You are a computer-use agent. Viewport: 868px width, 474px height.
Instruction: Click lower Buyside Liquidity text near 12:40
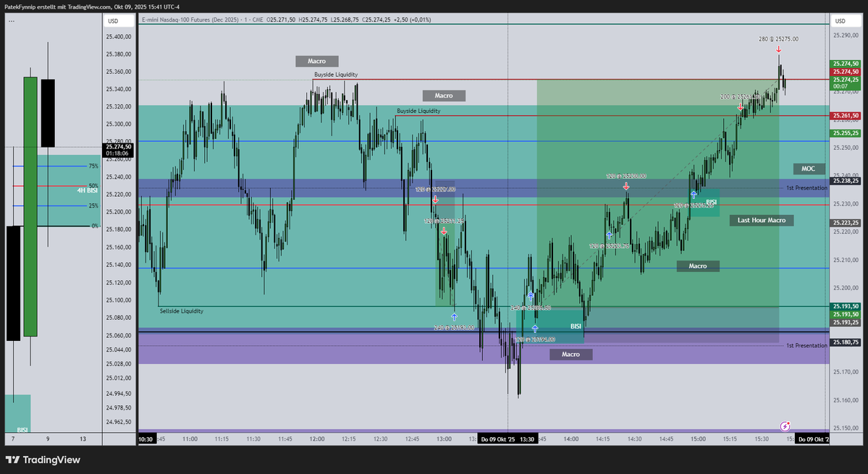point(418,111)
